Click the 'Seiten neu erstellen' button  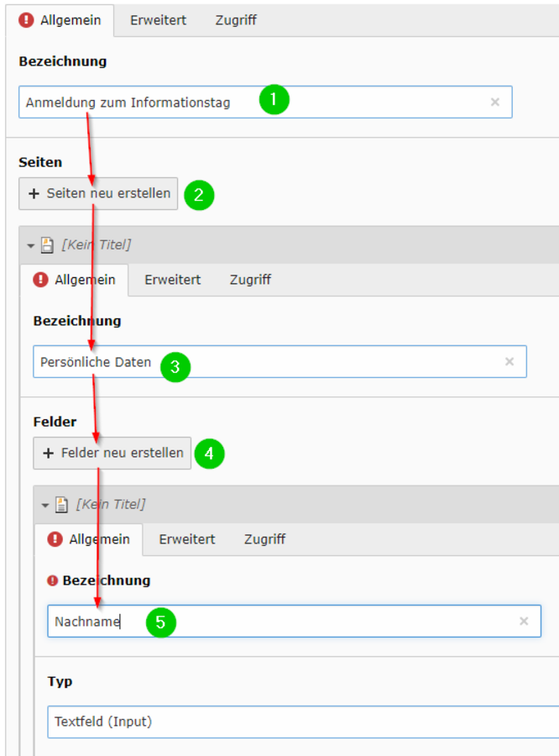(x=98, y=193)
